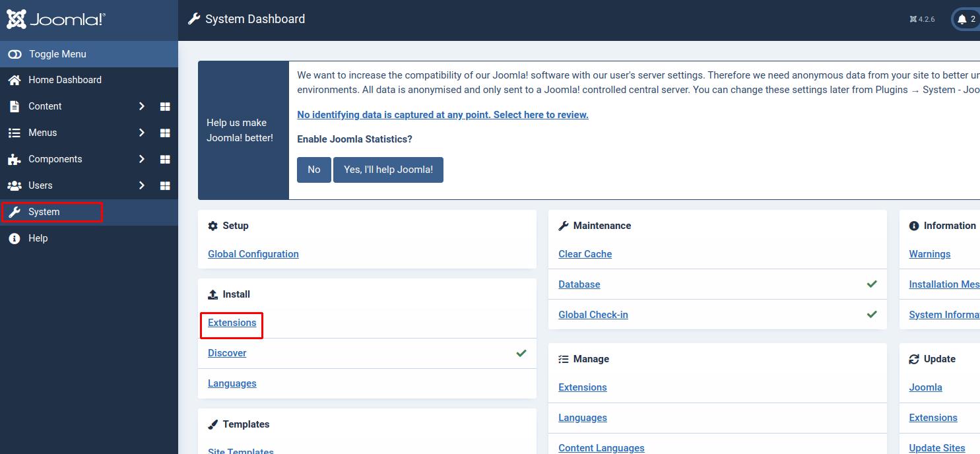
Task: Go to Home Dashboard
Action: click(x=65, y=80)
